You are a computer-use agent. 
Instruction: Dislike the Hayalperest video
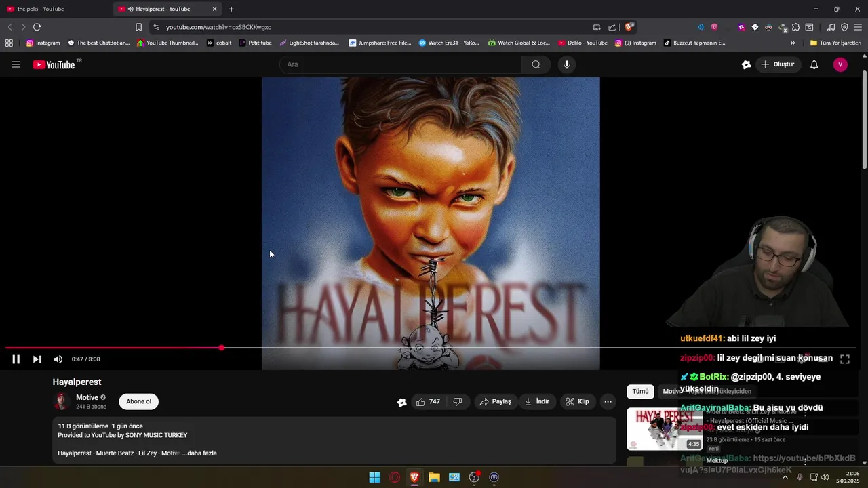tap(457, 402)
